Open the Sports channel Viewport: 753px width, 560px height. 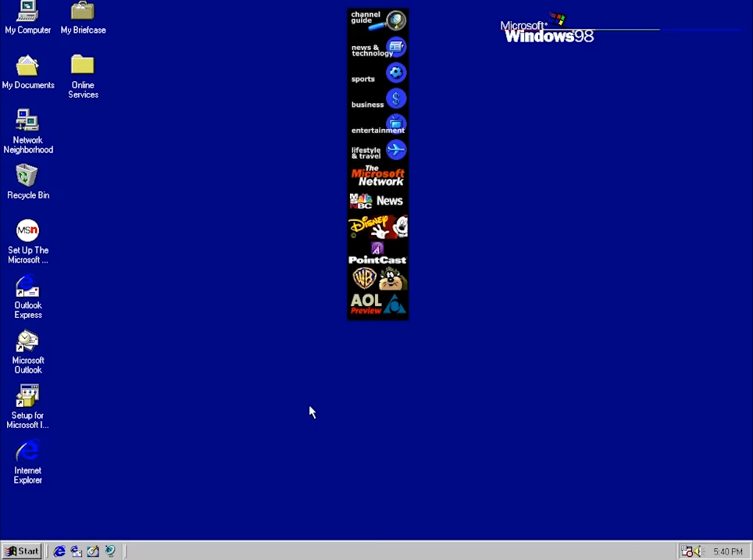pos(378,73)
